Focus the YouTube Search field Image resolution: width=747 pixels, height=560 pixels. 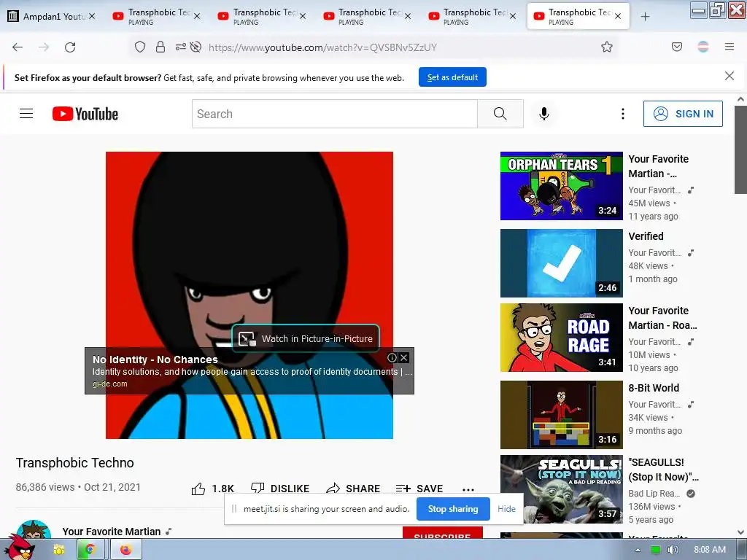[x=334, y=114]
